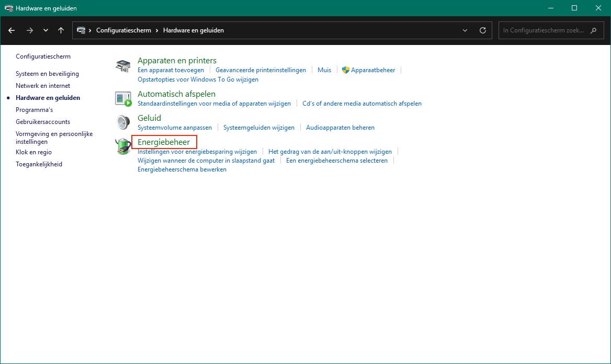Open Apparaatbeheer link

coord(373,70)
